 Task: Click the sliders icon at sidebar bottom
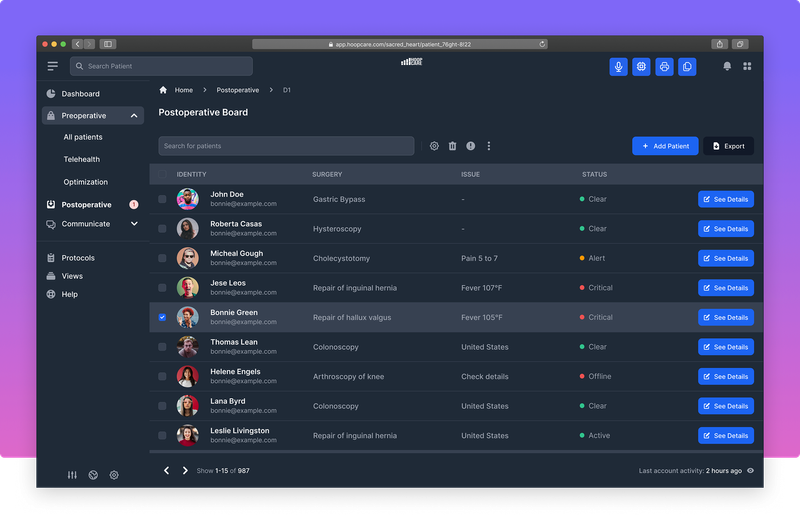(x=72, y=475)
